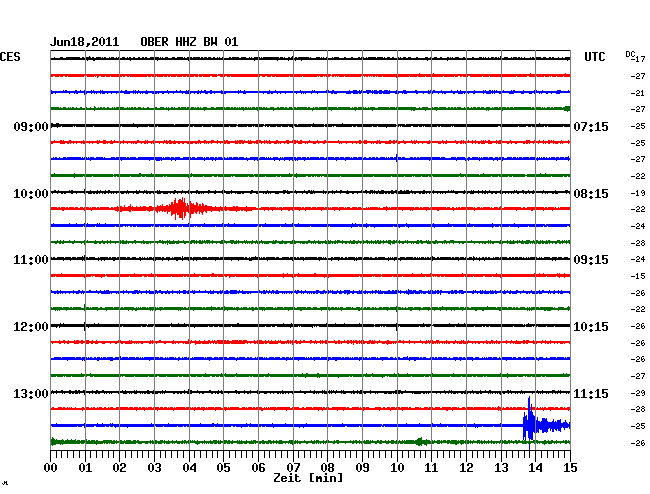Click the 11:00 local time label
This screenshot has height=494, width=650.
(31, 260)
